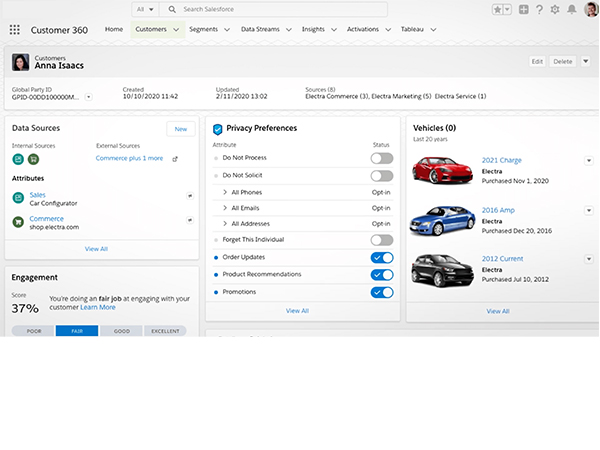Expand the All Addresses row

[x=225, y=223]
